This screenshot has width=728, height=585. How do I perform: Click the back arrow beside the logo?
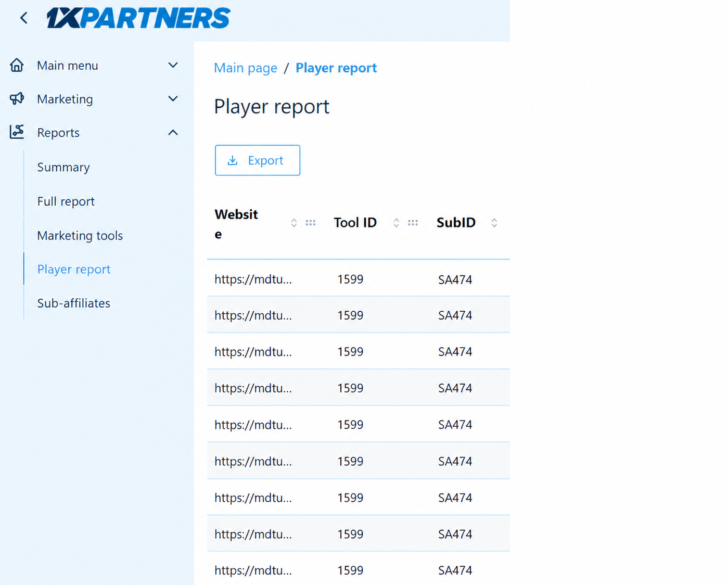[x=24, y=18]
